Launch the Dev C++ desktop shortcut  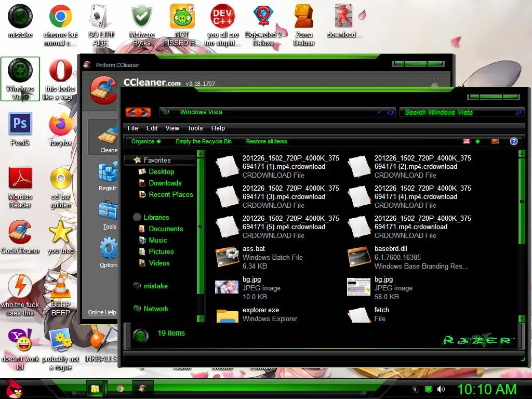[x=222, y=25]
